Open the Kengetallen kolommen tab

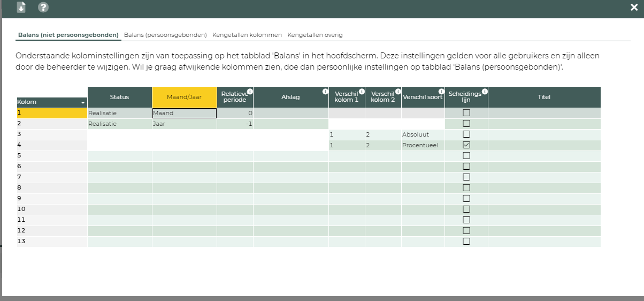[247, 35]
